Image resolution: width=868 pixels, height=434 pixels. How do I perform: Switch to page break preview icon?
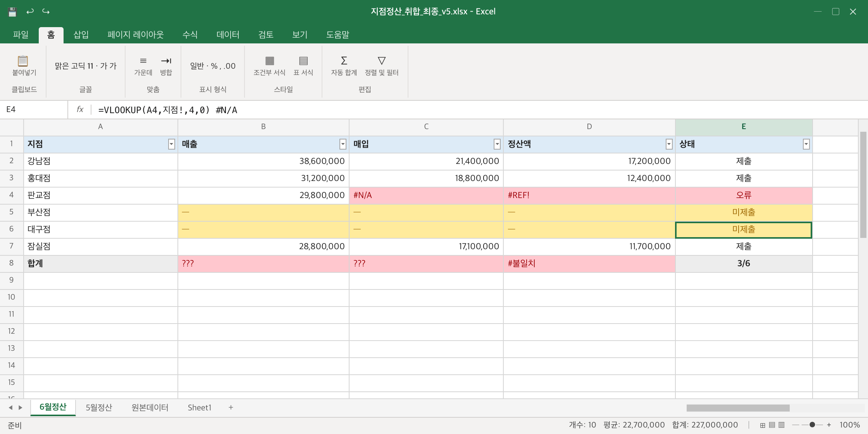coord(781,425)
